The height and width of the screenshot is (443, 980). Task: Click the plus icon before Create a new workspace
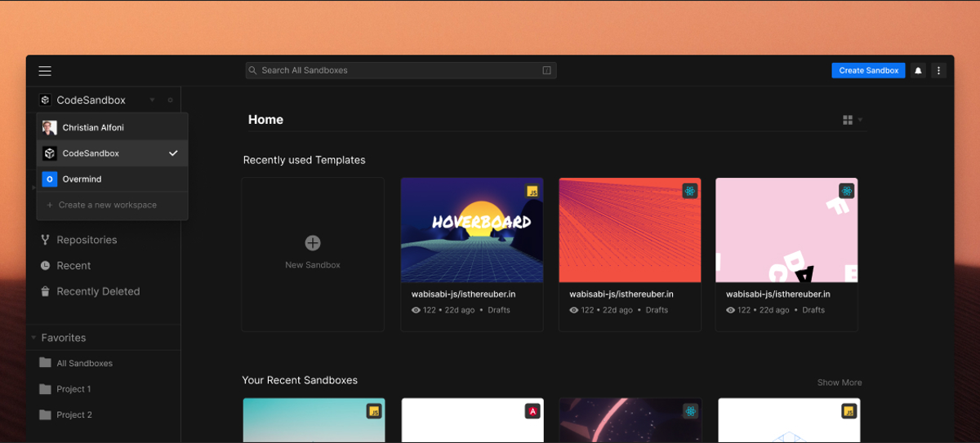50,205
